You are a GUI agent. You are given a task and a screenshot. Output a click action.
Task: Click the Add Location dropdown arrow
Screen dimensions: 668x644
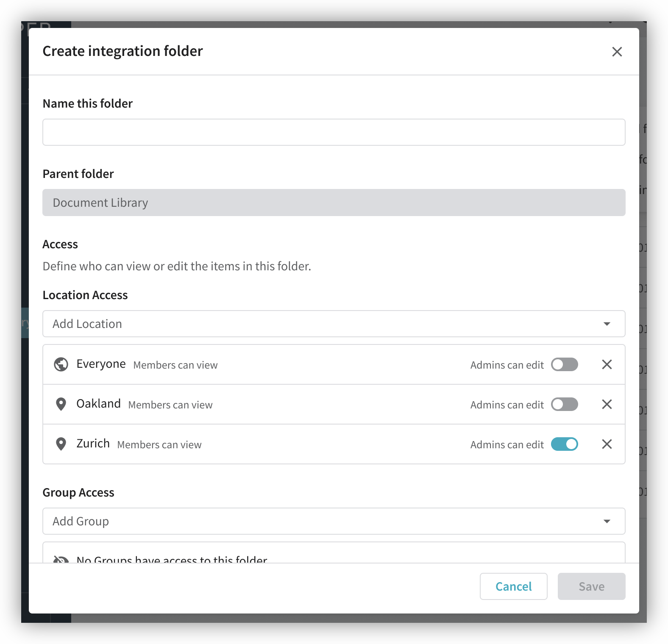click(x=607, y=324)
